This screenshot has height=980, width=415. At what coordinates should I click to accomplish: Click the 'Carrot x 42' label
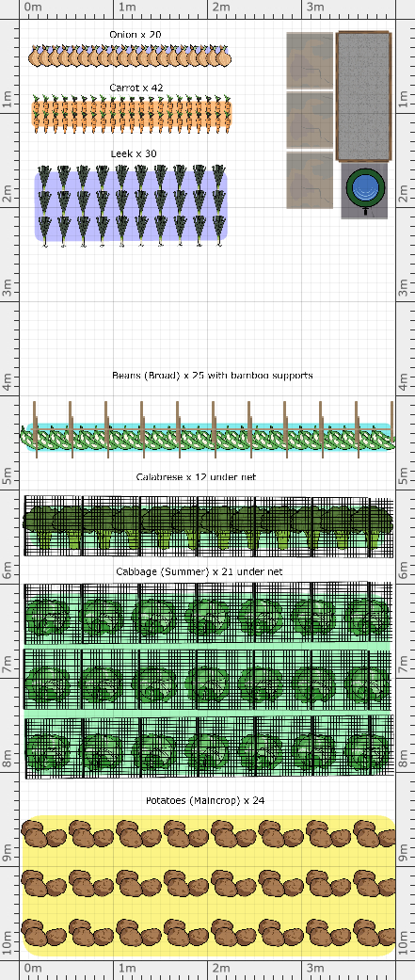[x=136, y=88]
